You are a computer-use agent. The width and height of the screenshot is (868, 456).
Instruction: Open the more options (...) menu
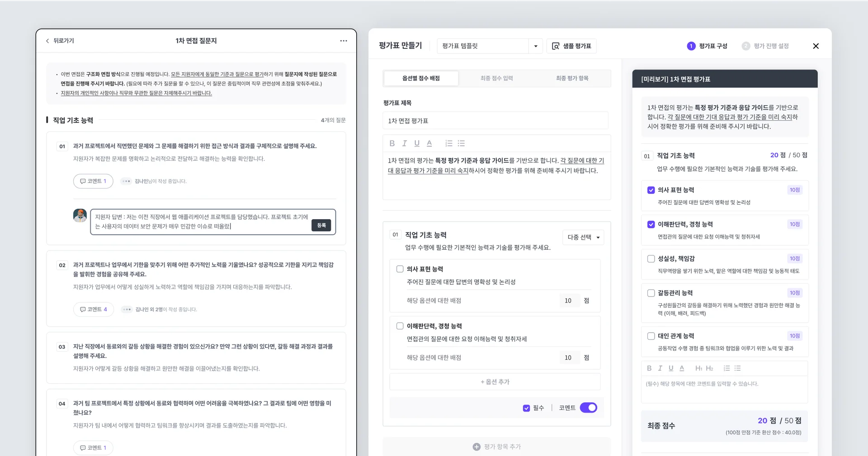[x=344, y=41]
